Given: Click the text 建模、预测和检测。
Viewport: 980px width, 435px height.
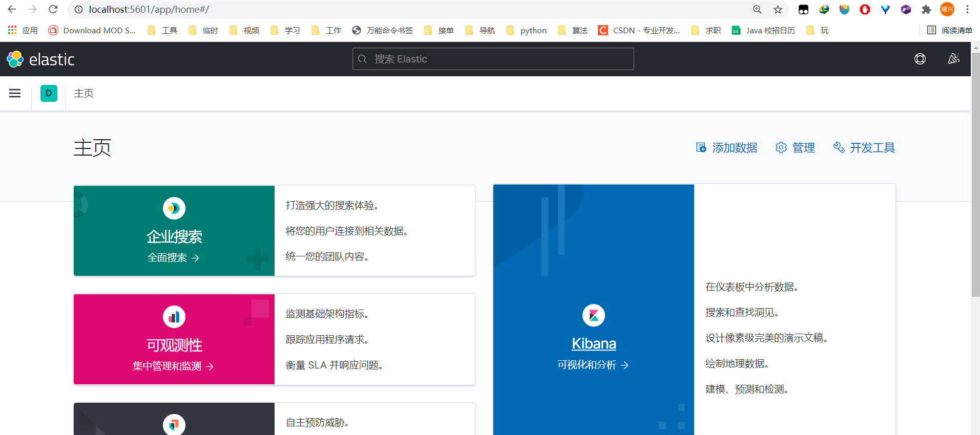Looking at the screenshot, I should point(747,389).
